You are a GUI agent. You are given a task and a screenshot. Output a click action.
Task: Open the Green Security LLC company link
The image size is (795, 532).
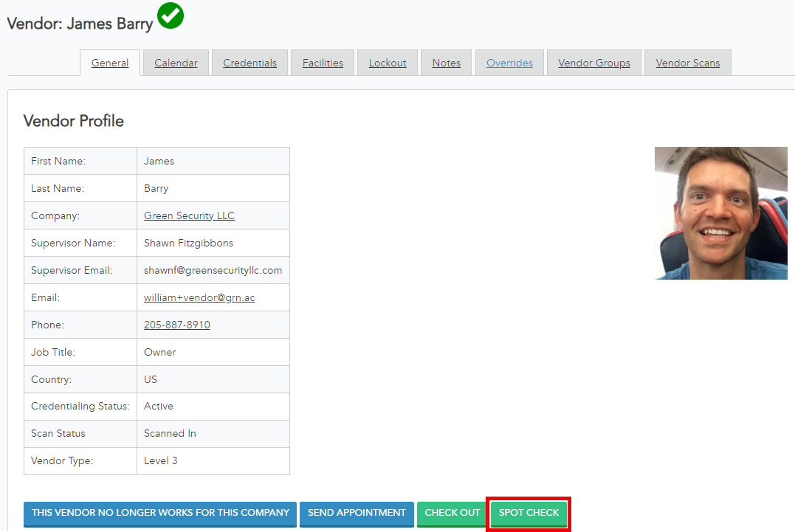(189, 215)
